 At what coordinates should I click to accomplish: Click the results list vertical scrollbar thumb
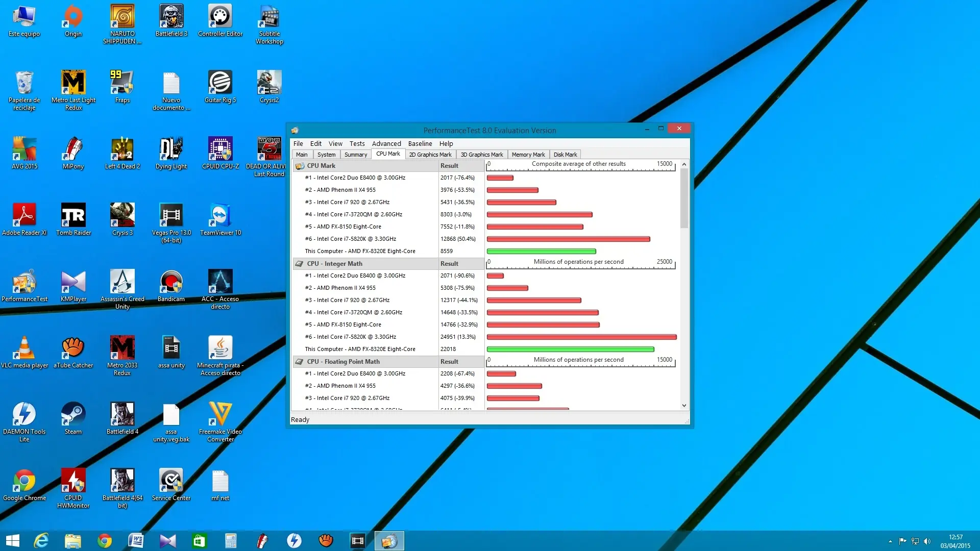684,198
